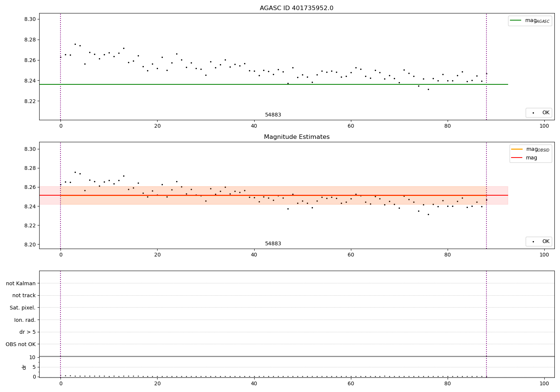
Task: Click the 8.20 tick label in middle plot
Action: click(29, 245)
